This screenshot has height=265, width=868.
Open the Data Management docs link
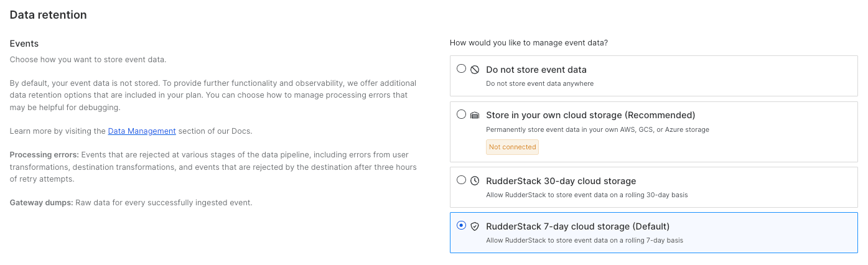[142, 131]
